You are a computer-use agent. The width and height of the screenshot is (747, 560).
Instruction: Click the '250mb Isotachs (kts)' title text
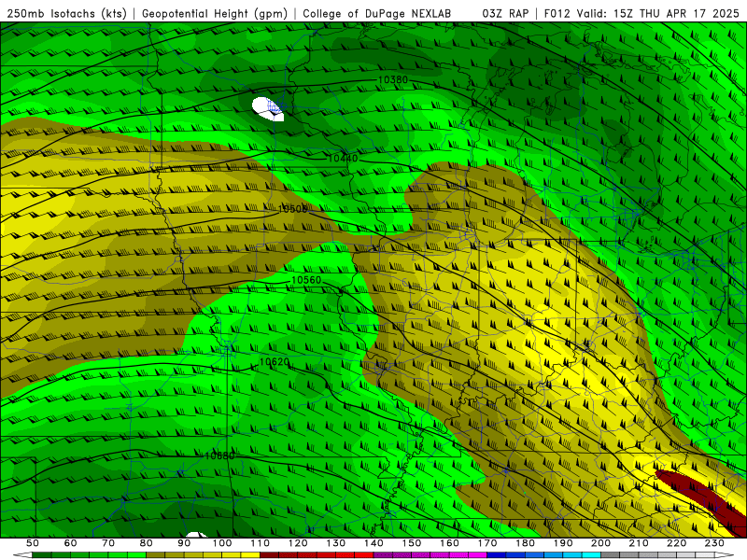(x=66, y=13)
